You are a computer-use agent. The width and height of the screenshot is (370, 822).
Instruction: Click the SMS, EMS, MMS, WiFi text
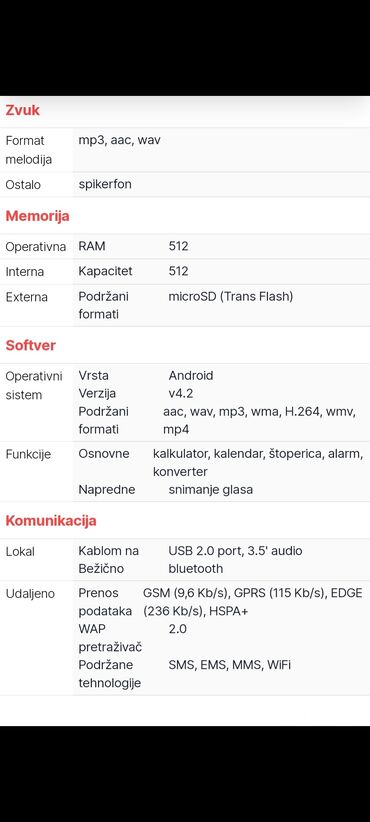[x=230, y=665]
